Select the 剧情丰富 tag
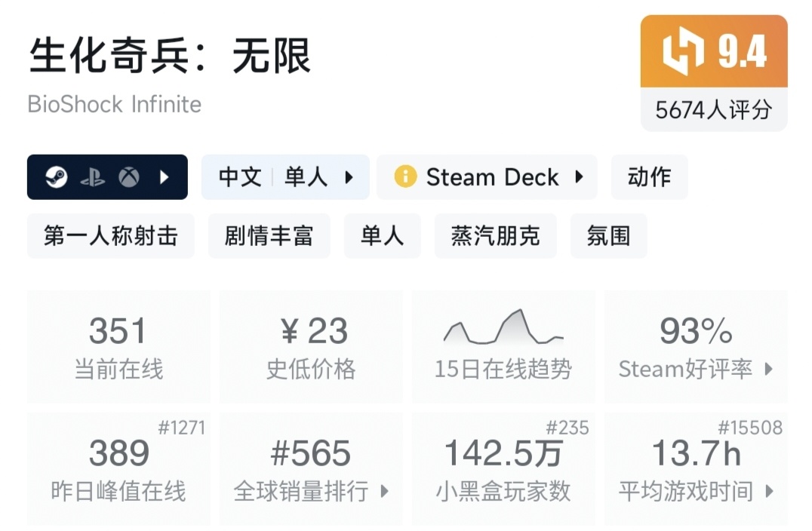 click(269, 236)
